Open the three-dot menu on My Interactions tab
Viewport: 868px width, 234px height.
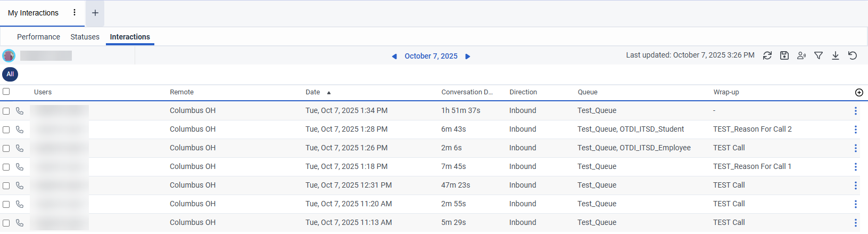coord(75,12)
